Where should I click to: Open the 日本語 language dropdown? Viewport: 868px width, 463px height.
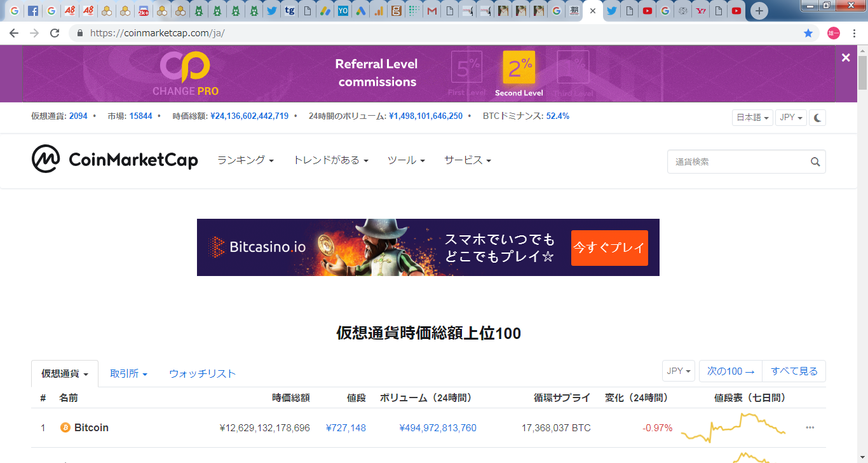pyautogui.click(x=753, y=118)
